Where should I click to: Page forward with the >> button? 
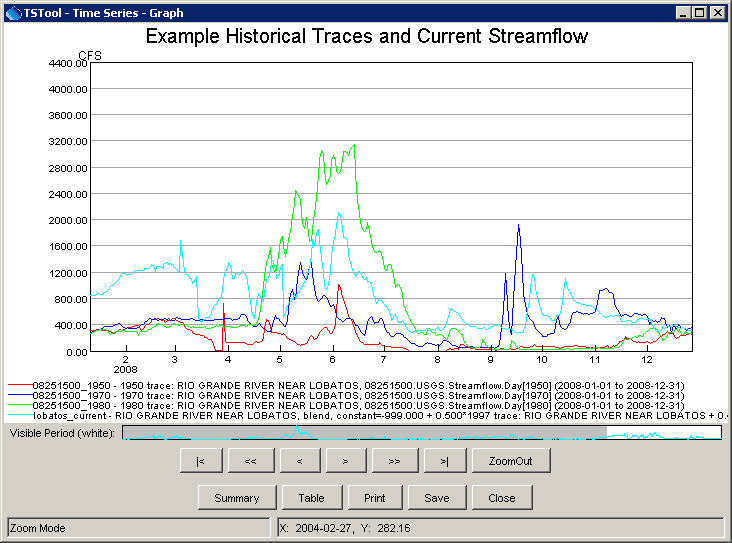pyautogui.click(x=394, y=461)
